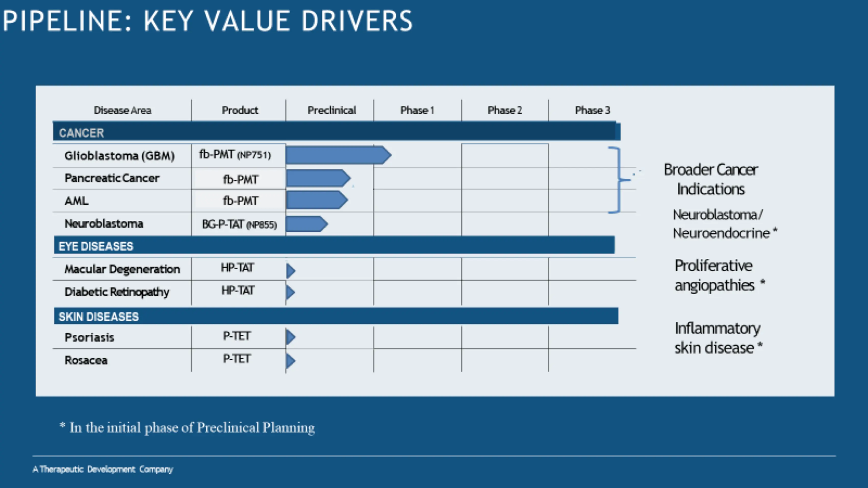The image size is (868, 488).
Task: Click the AML row label
Action: coord(76,201)
